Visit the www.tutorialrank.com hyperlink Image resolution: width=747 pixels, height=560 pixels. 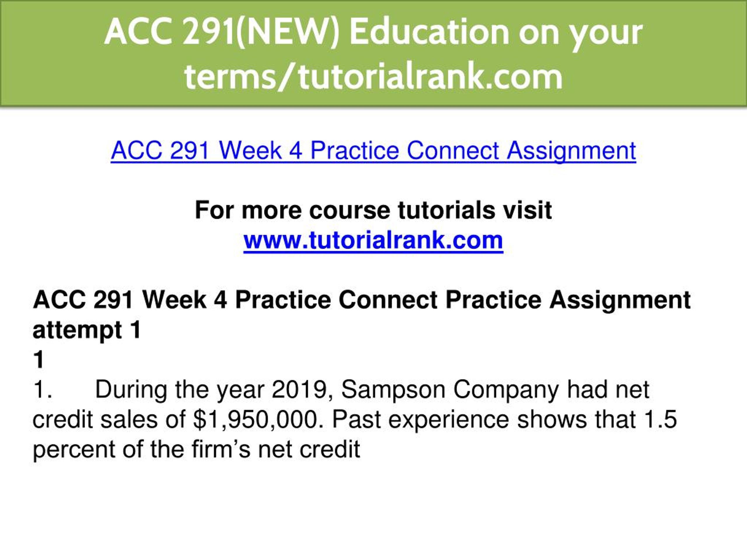(x=373, y=240)
